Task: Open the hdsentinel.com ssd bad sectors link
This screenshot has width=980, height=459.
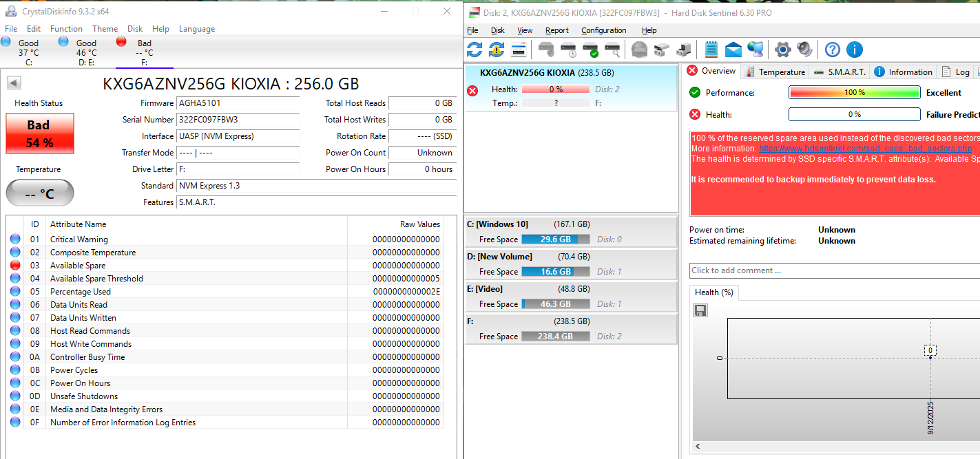Action: [x=865, y=149]
